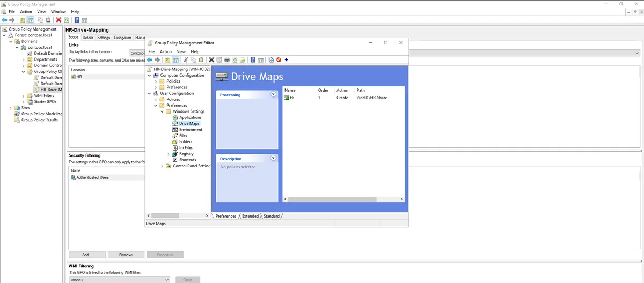Select the Files preference node
Image resolution: width=644 pixels, height=283 pixels.
183,136
